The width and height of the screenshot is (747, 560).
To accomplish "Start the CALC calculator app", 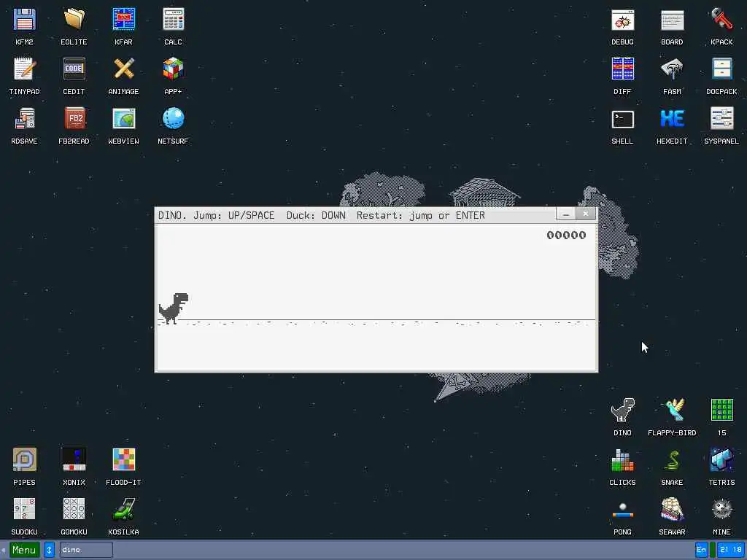I will (173, 20).
